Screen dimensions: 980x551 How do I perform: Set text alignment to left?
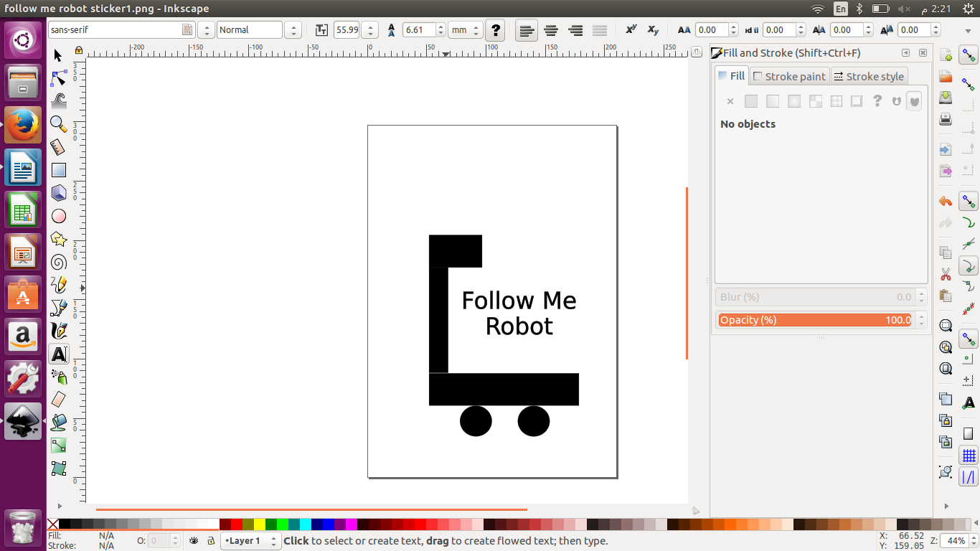(x=527, y=30)
